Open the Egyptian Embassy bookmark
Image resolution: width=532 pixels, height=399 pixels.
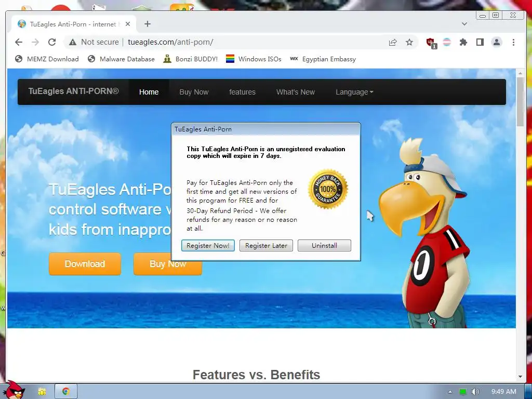(323, 59)
